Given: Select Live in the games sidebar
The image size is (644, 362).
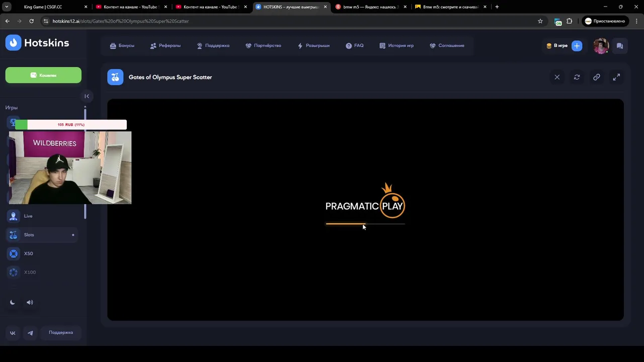Looking at the screenshot, I should click(x=43, y=216).
